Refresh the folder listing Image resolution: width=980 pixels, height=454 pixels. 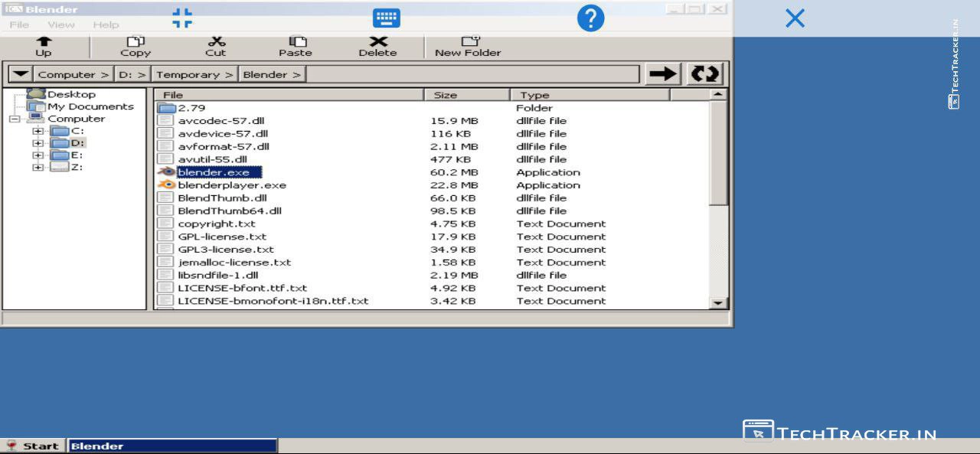click(704, 73)
